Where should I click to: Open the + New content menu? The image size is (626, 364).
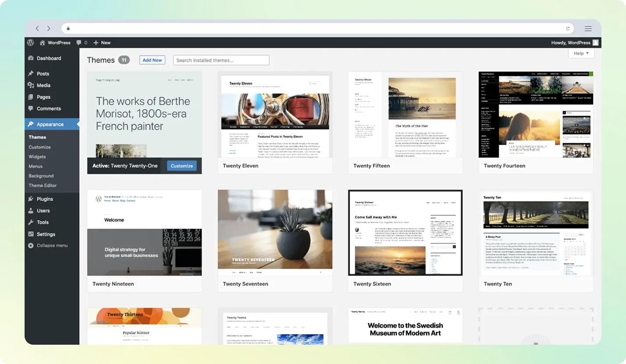tap(102, 43)
